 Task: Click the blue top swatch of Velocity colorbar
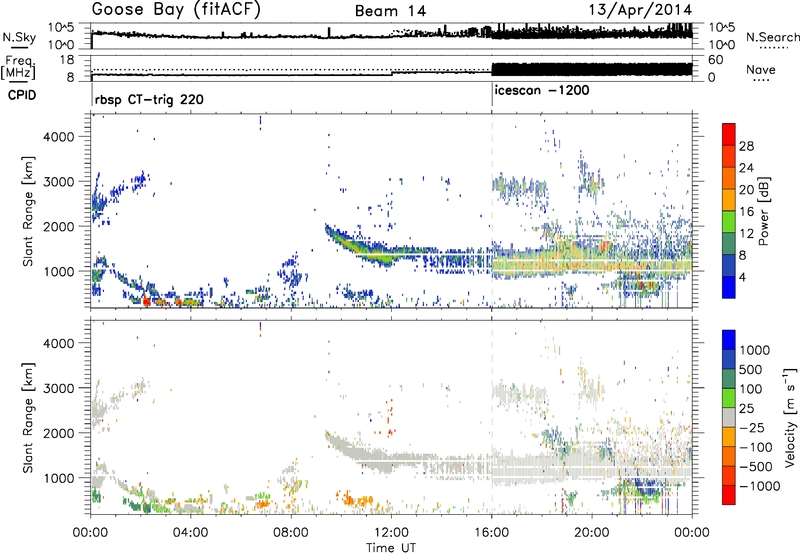(x=729, y=340)
